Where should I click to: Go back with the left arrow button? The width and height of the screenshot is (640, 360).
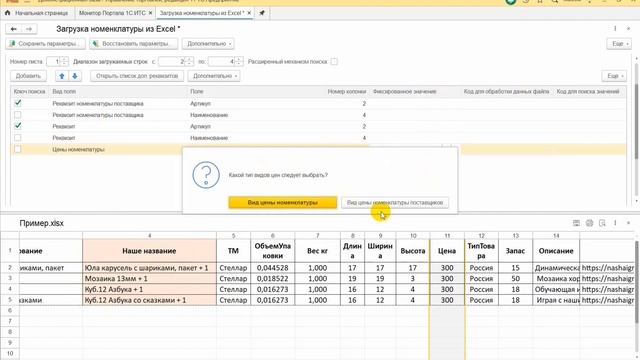pos(13,29)
